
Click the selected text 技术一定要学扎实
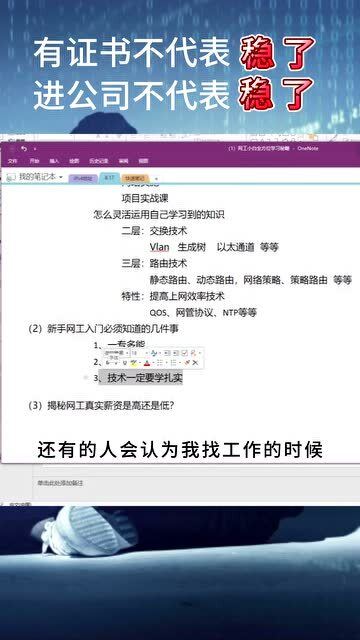pyautogui.click(x=145, y=378)
